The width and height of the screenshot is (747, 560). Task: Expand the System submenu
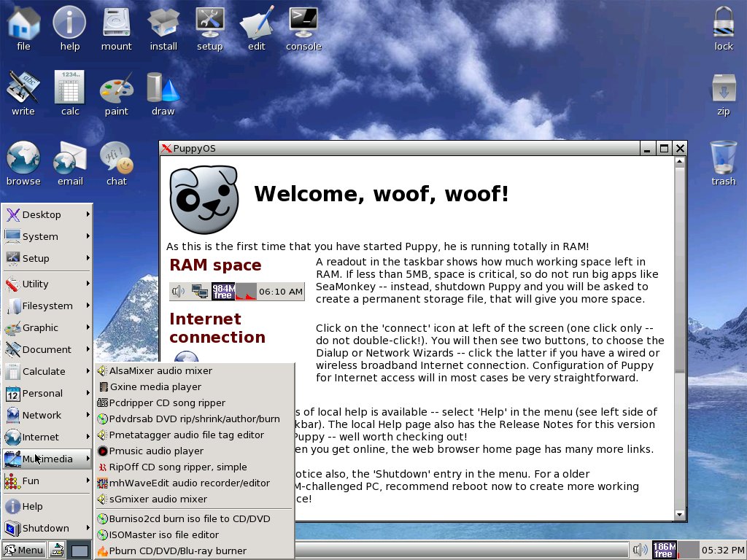47,237
